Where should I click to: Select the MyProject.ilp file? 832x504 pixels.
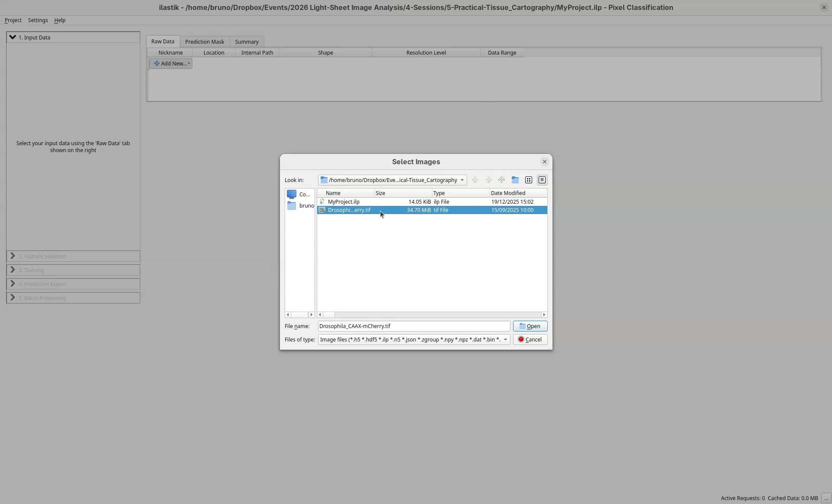(x=343, y=202)
